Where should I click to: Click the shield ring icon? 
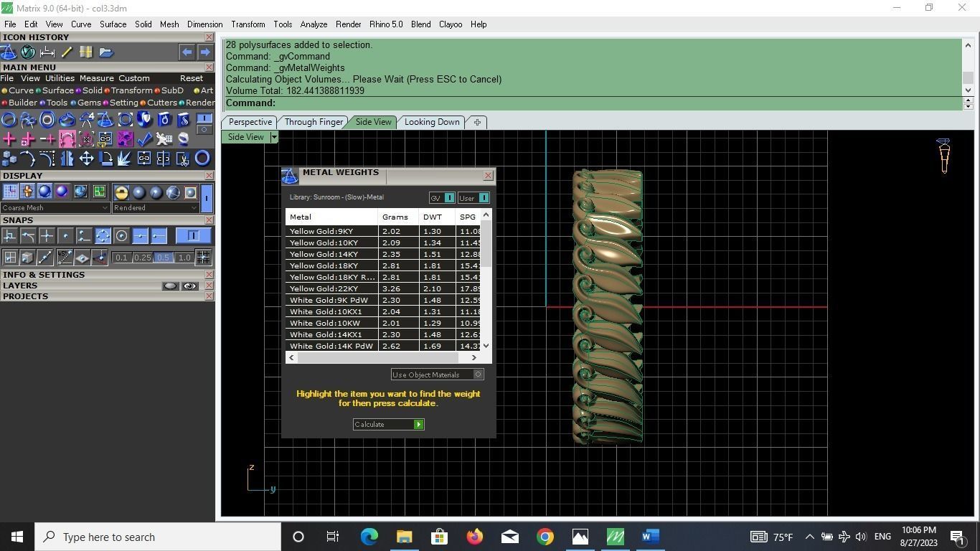(x=144, y=119)
